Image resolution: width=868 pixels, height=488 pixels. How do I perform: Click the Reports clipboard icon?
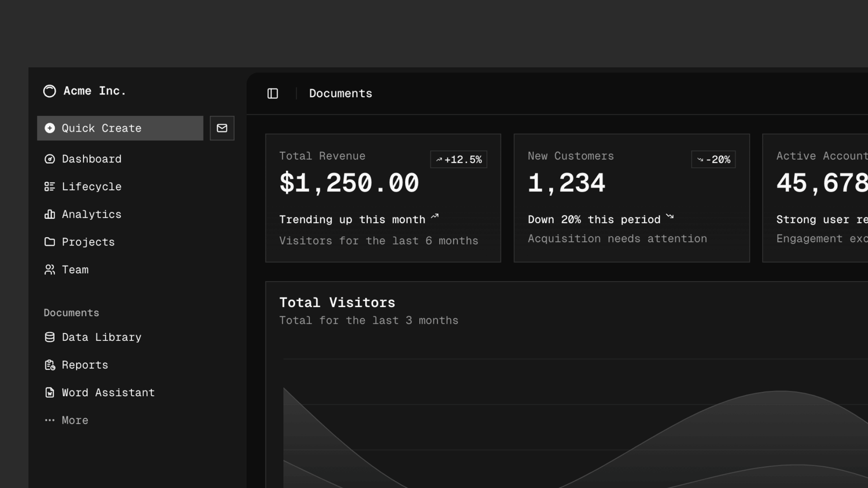pyautogui.click(x=50, y=365)
